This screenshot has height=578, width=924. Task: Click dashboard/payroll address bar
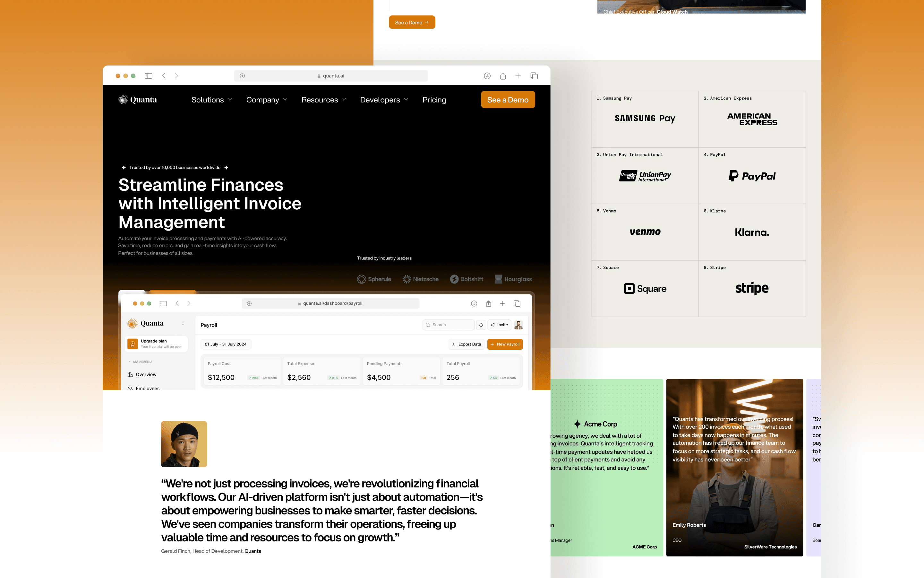[330, 303]
